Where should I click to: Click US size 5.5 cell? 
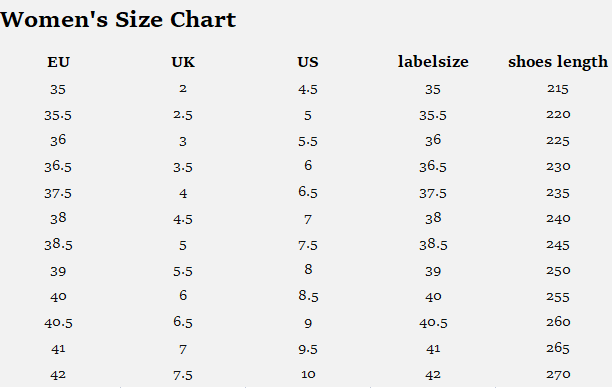point(308,141)
